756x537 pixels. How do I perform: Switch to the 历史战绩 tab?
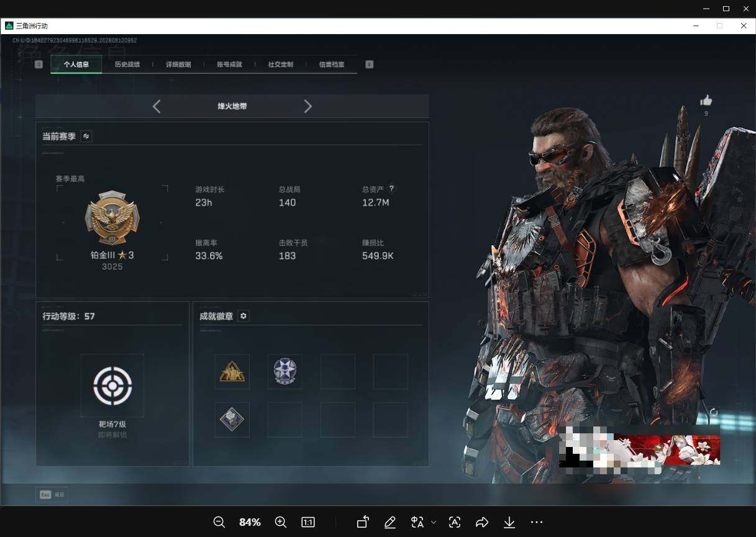tap(127, 65)
